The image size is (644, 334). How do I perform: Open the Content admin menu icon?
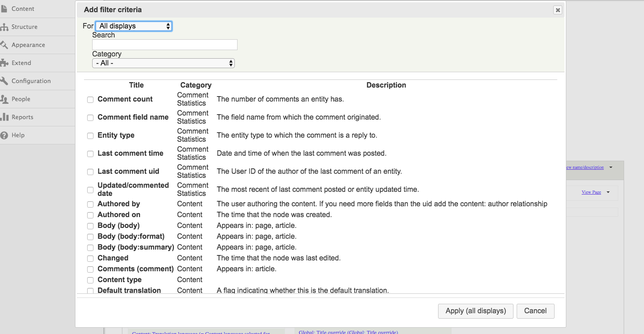coord(4,9)
